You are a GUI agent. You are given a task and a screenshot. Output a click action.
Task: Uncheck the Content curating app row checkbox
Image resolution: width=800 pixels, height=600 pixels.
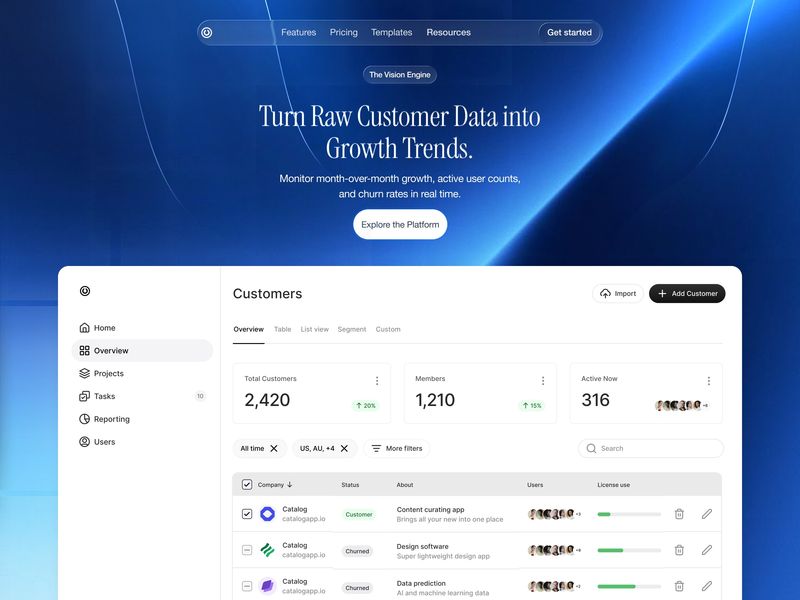(247, 514)
